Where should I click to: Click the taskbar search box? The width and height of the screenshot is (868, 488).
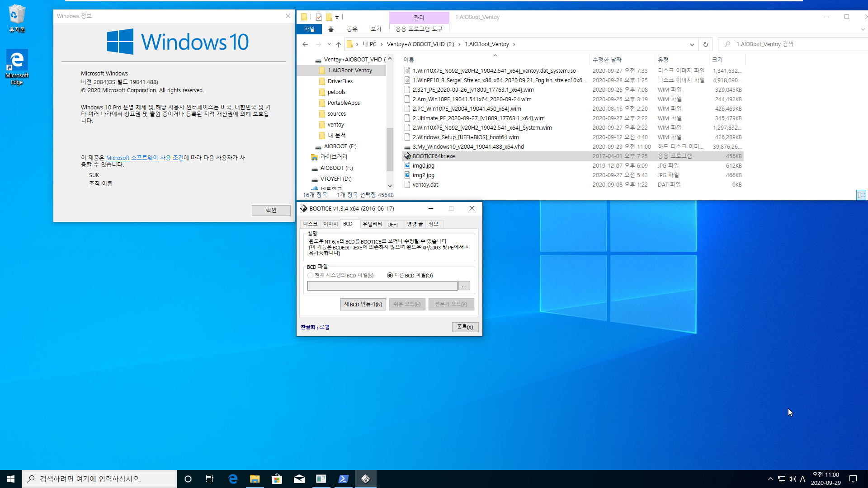(x=99, y=479)
